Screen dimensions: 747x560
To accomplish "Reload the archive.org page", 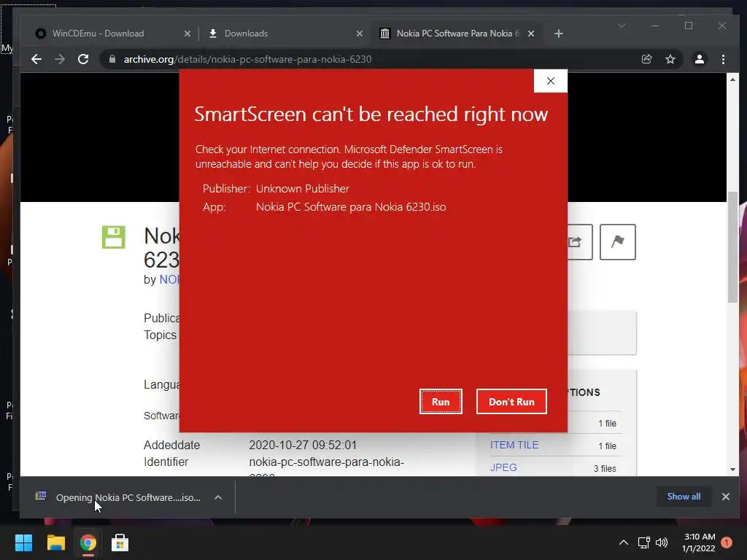I will (83, 59).
